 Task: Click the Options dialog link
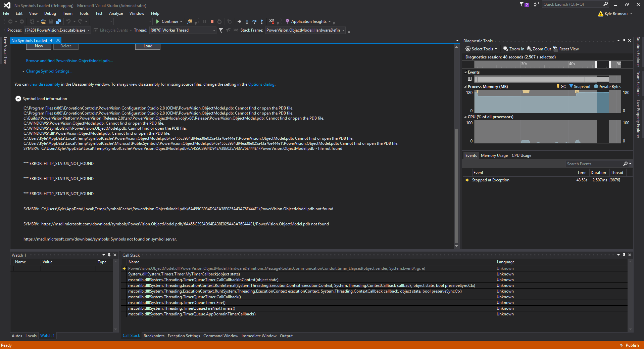pos(261,84)
